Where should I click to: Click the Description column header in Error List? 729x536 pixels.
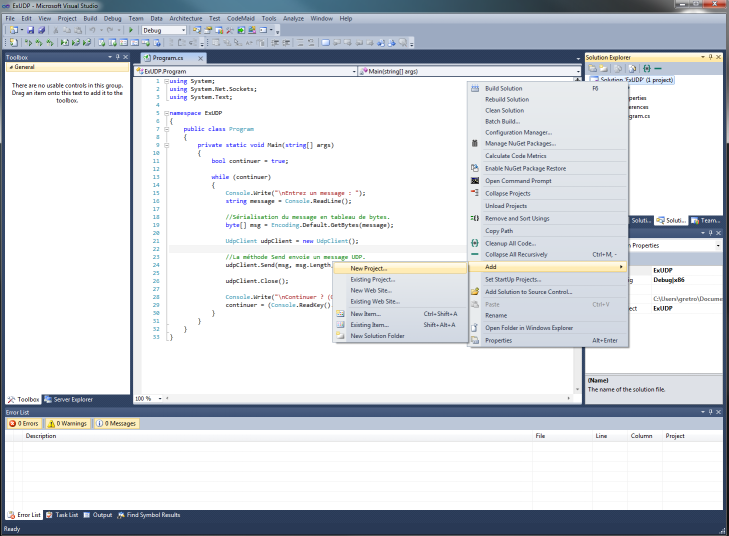pos(41,436)
